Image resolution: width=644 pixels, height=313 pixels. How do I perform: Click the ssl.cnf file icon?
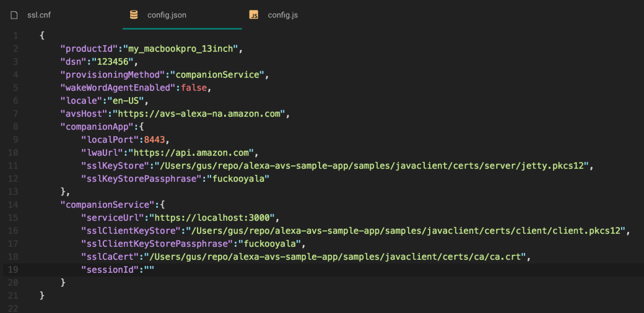(x=15, y=15)
